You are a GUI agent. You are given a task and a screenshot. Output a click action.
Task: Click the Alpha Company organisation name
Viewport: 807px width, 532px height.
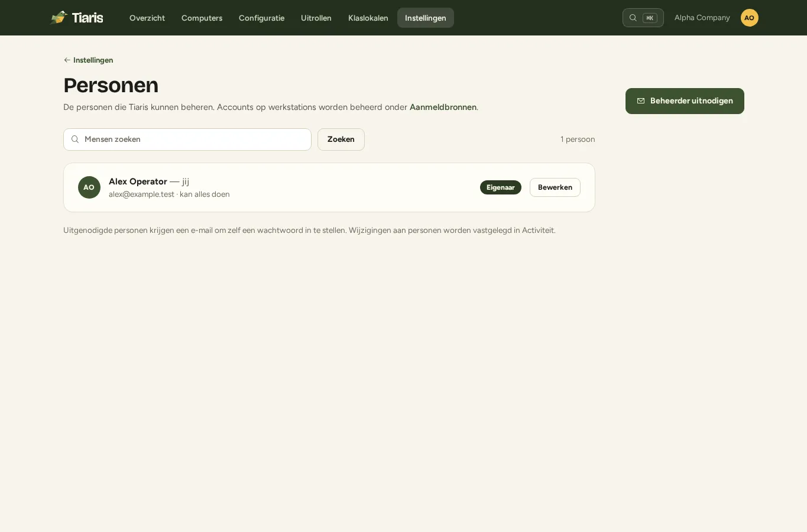click(702, 18)
